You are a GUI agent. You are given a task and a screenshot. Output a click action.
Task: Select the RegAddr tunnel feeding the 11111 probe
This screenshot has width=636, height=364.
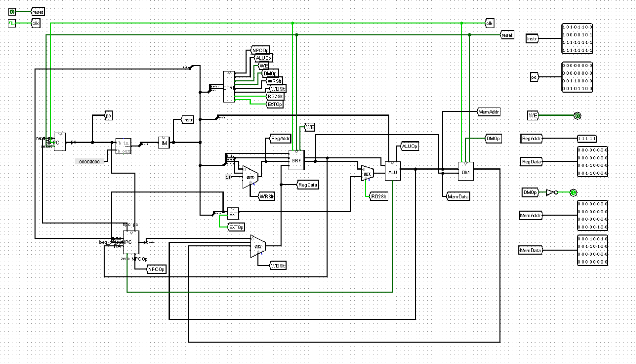pos(531,139)
